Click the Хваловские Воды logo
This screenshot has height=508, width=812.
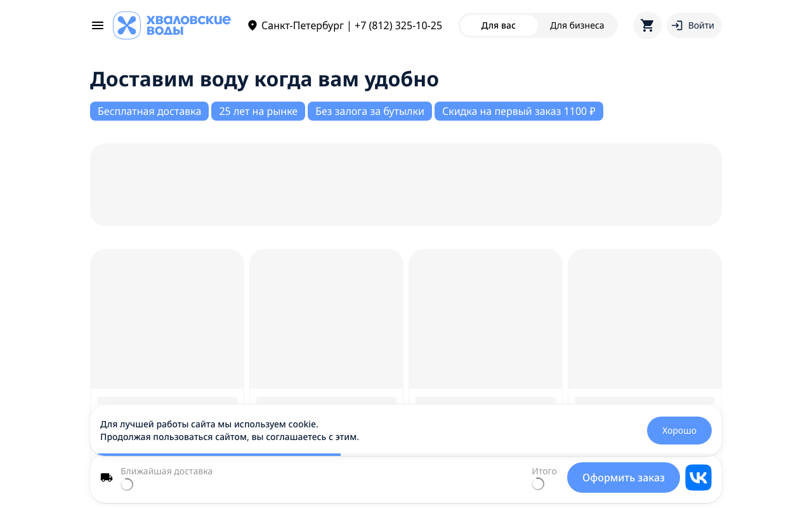tap(171, 25)
